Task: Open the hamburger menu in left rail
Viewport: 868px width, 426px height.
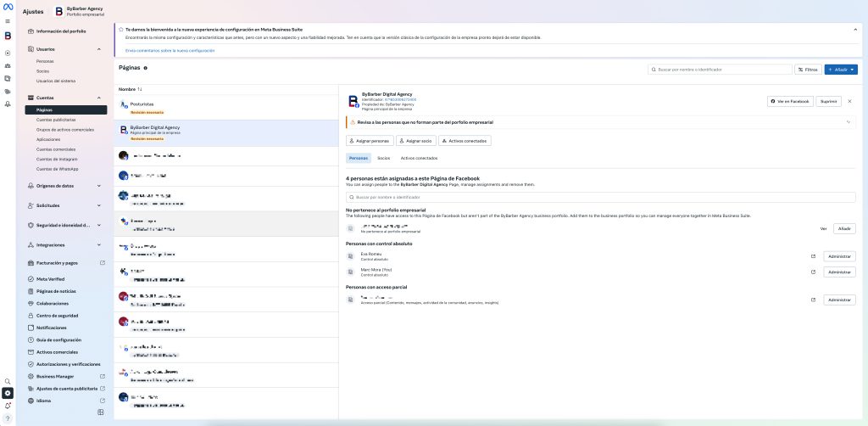Action: 8,21
